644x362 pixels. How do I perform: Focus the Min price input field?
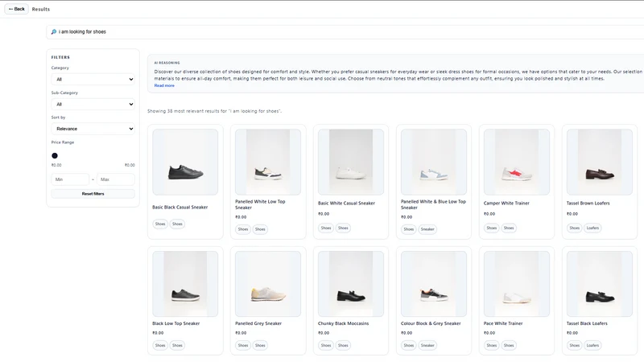pyautogui.click(x=70, y=179)
